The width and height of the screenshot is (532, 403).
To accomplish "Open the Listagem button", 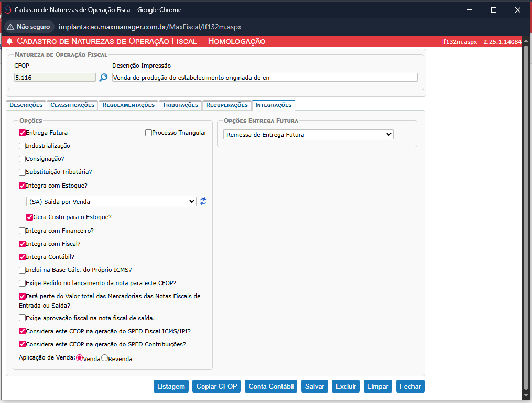I will pos(171,386).
